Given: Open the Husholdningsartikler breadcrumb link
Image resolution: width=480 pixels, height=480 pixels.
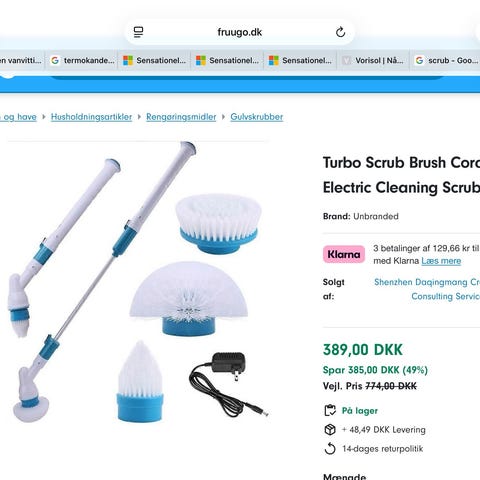Looking at the screenshot, I should (x=91, y=117).
